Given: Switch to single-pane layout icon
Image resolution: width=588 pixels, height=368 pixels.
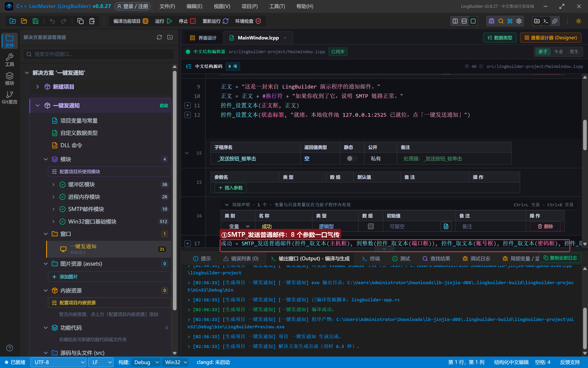Looking at the screenshot, I should click(473, 21).
